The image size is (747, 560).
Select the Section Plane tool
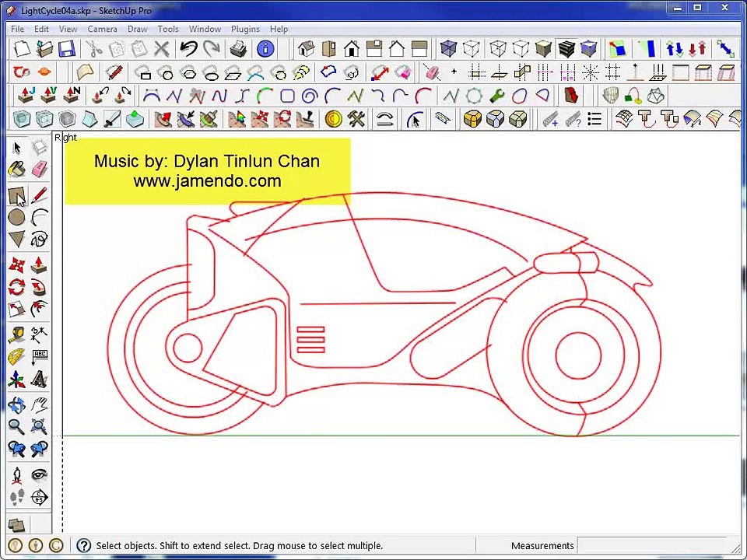(40, 497)
